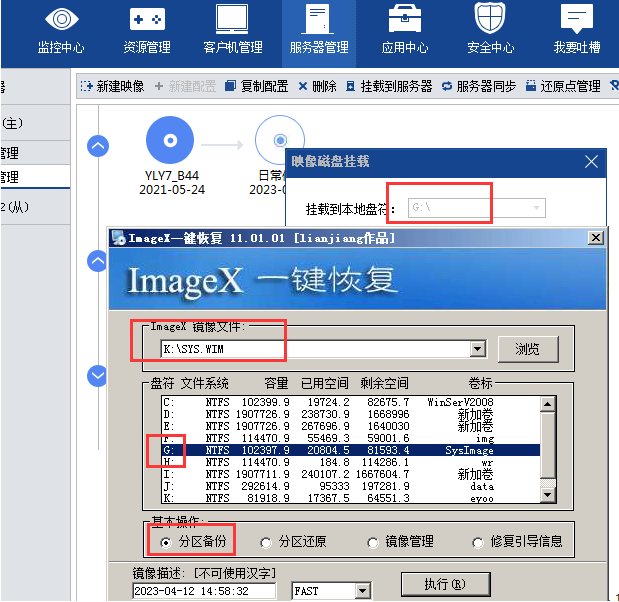Open the 安全中心 shield icon
The height and width of the screenshot is (602, 619).
[x=490, y=18]
